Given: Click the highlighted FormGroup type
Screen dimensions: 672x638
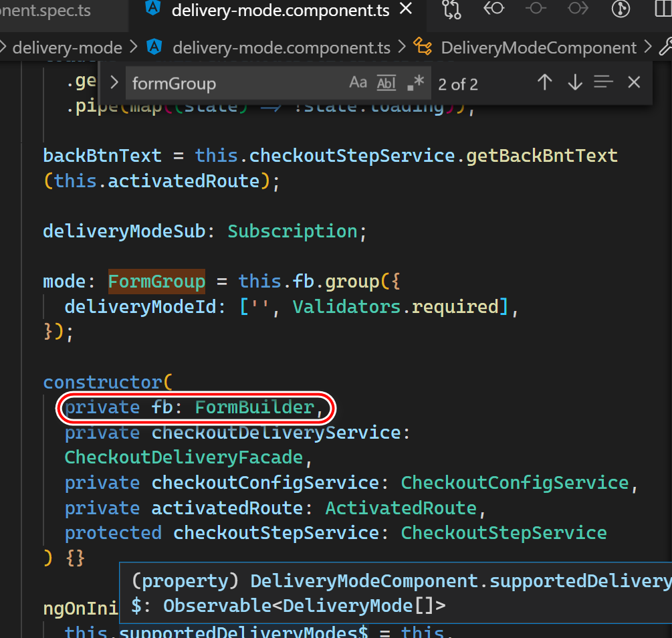Looking at the screenshot, I should (x=156, y=282).
